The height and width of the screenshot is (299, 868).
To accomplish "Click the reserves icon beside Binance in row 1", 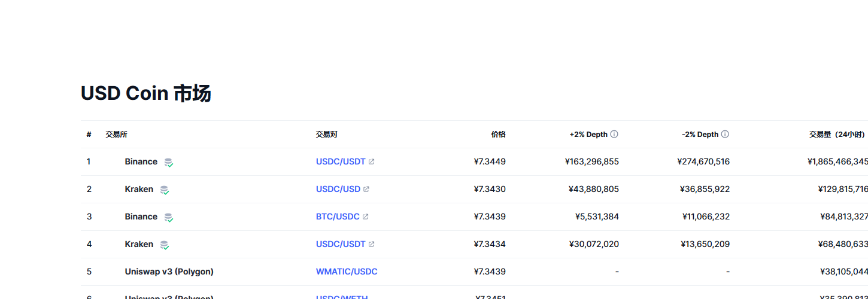I will pos(169,162).
